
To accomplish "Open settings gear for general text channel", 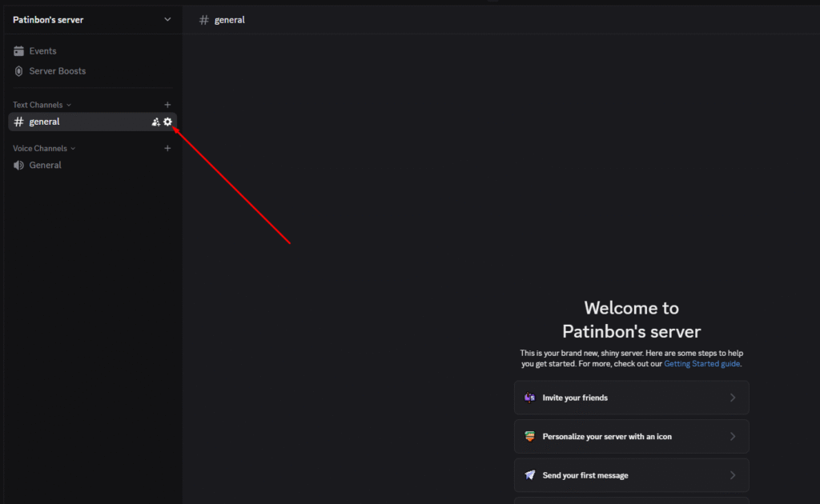I will (167, 122).
